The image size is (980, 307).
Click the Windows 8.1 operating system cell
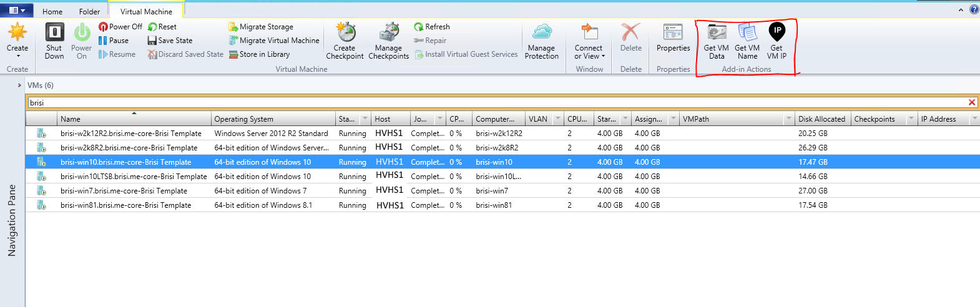point(263,205)
